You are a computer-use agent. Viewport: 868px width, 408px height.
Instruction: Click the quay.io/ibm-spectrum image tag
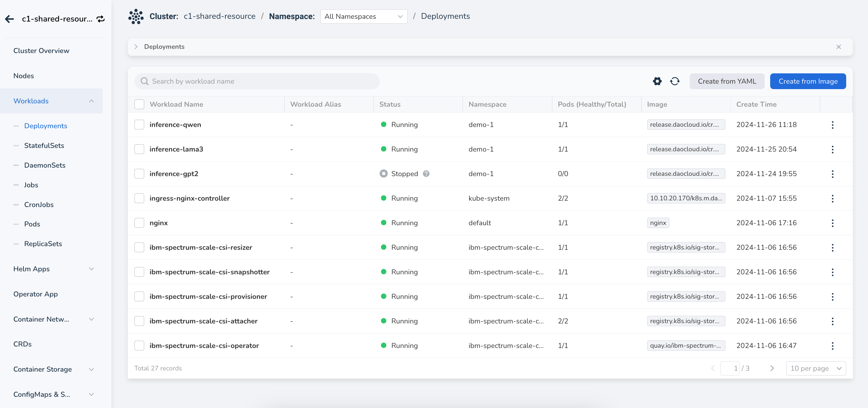click(686, 346)
